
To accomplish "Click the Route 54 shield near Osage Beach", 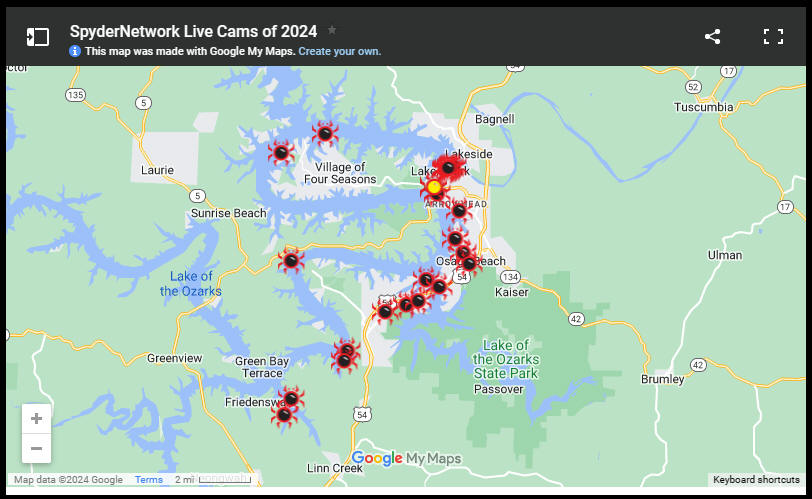I will [462, 277].
